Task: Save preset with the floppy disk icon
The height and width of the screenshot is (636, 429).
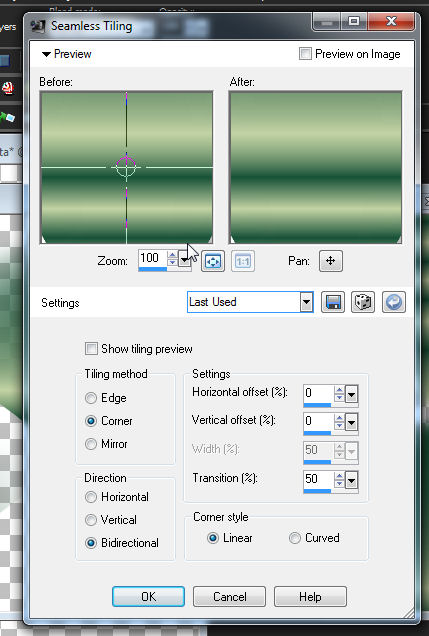Action: coord(333,302)
